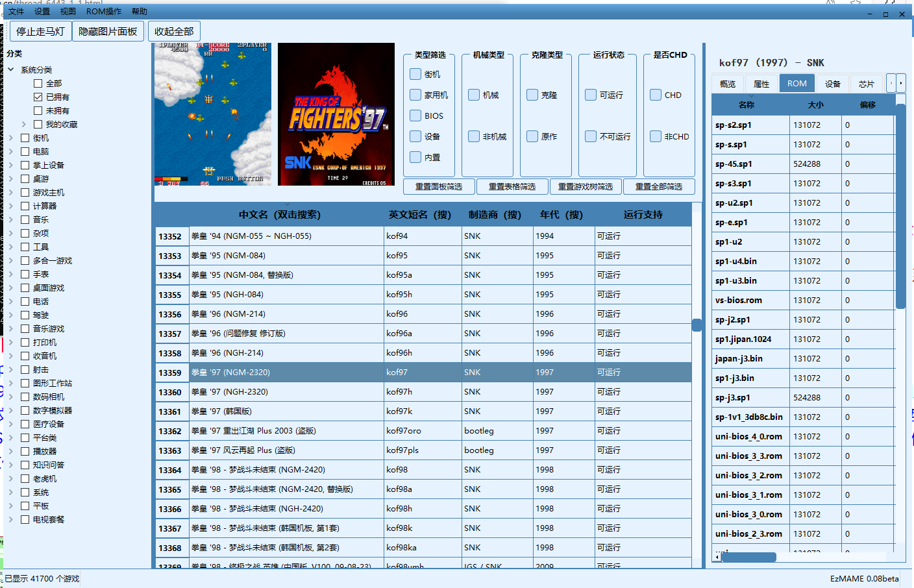Enable the 可运行 status filter
Image resolution: width=914 pixels, height=588 pixels.
tap(591, 95)
